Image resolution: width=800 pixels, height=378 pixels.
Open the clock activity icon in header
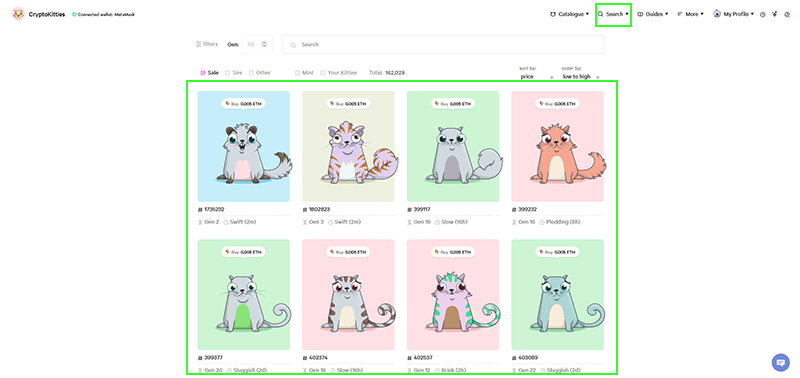point(763,15)
